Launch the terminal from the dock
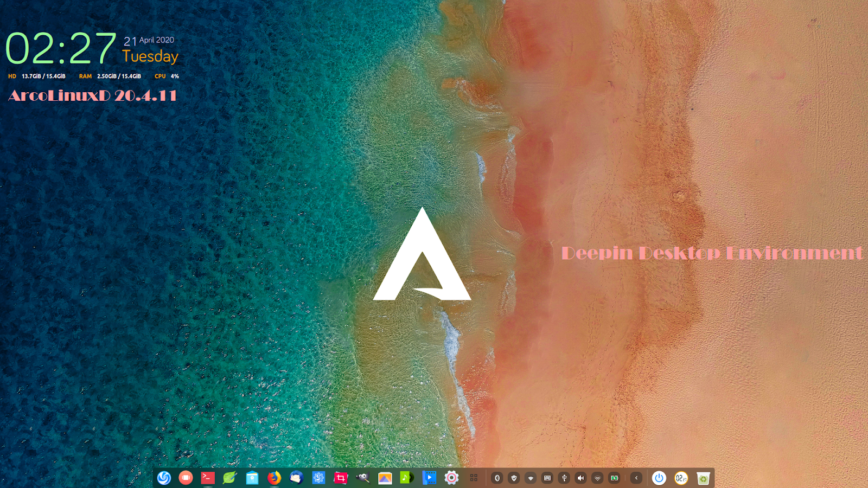868x488 pixels. click(208, 478)
